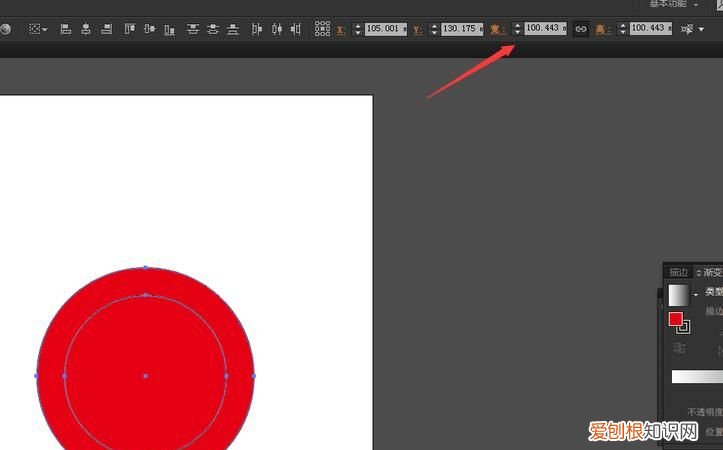Click the vertical distribute center icon

pos(213,30)
